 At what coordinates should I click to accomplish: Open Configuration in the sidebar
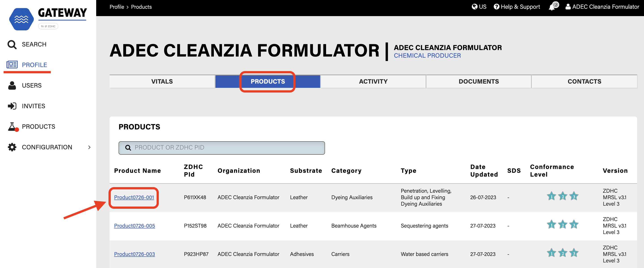(x=47, y=147)
